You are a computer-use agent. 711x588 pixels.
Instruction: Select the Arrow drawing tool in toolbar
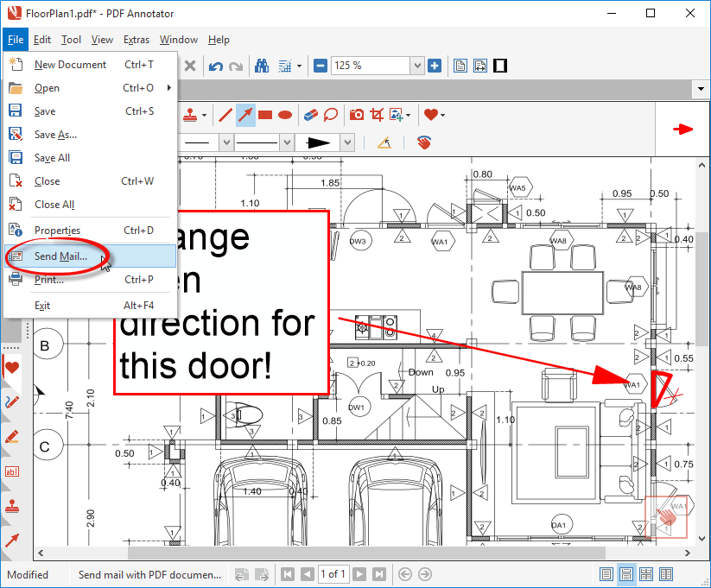[245, 114]
